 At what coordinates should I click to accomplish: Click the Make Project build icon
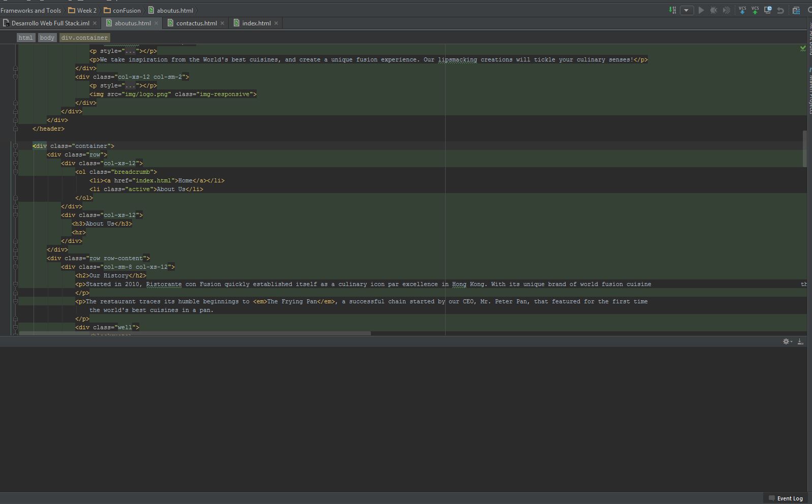673,10
